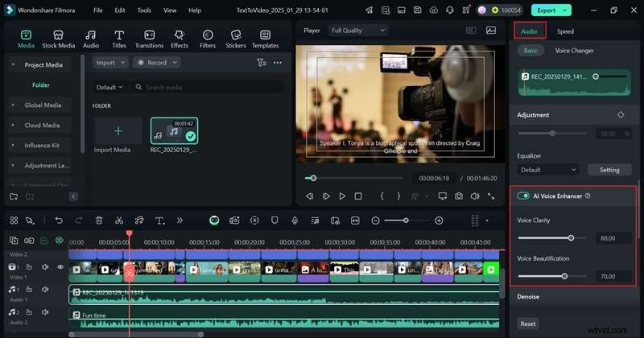Expand the Influence Kit tree item
The width and height of the screenshot is (644, 338).
[x=13, y=146]
